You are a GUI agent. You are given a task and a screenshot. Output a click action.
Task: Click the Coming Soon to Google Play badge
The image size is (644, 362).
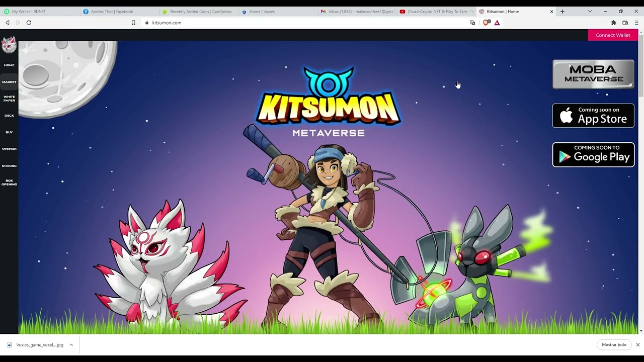coord(594,154)
